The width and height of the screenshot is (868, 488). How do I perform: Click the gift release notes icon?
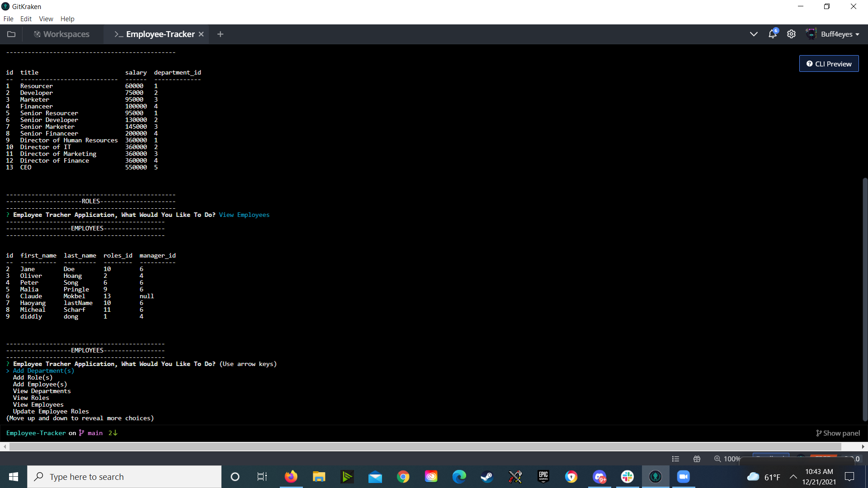pyautogui.click(x=697, y=459)
